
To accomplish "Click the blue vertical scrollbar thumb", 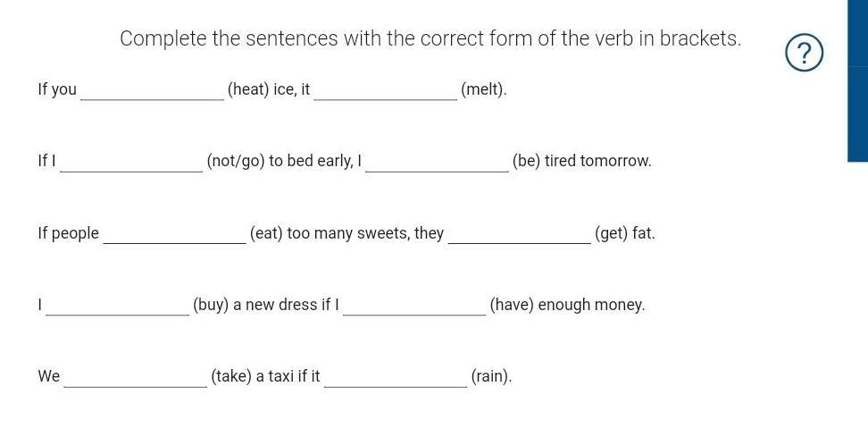I will pyautogui.click(x=857, y=80).
